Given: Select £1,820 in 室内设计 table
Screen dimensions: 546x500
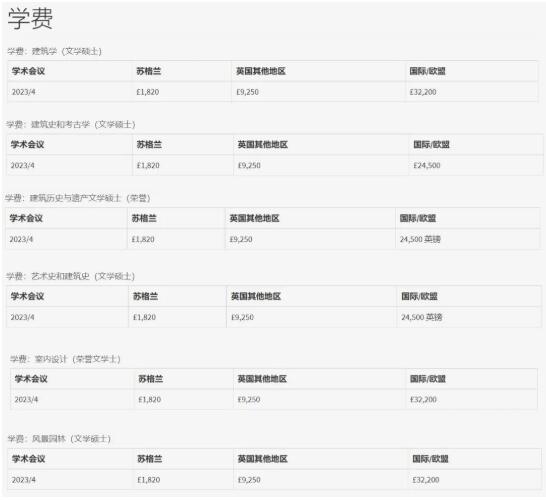Looking at the screenshot, I should [150, 399].
